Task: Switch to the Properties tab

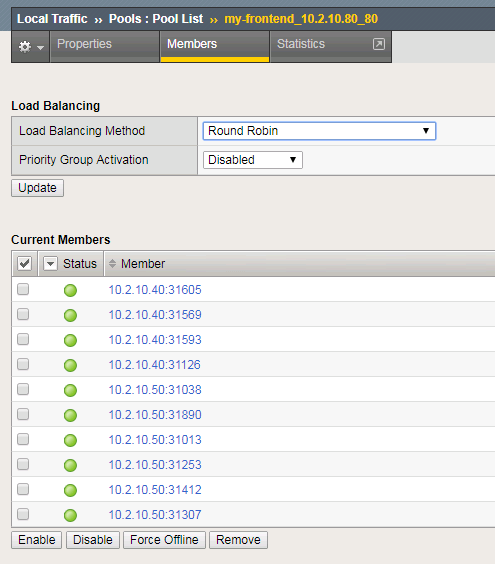Action: (104, 47)
